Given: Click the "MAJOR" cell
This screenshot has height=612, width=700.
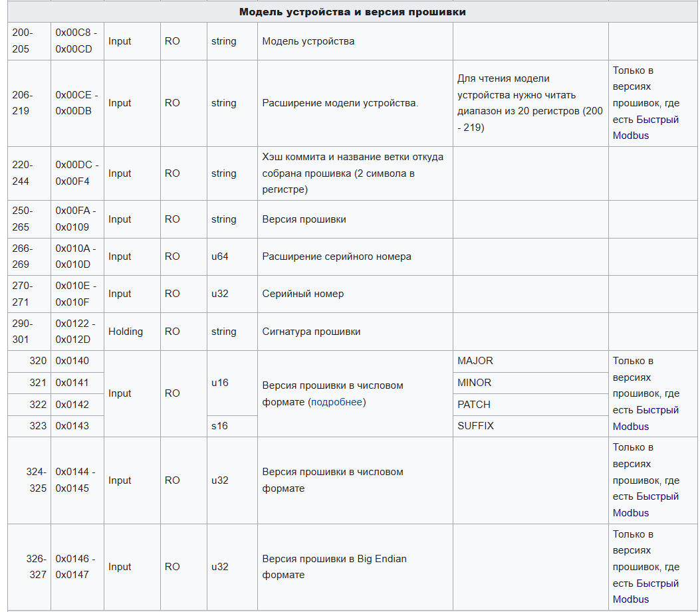Looking at the screenshot, I should (x=475, y=361).
